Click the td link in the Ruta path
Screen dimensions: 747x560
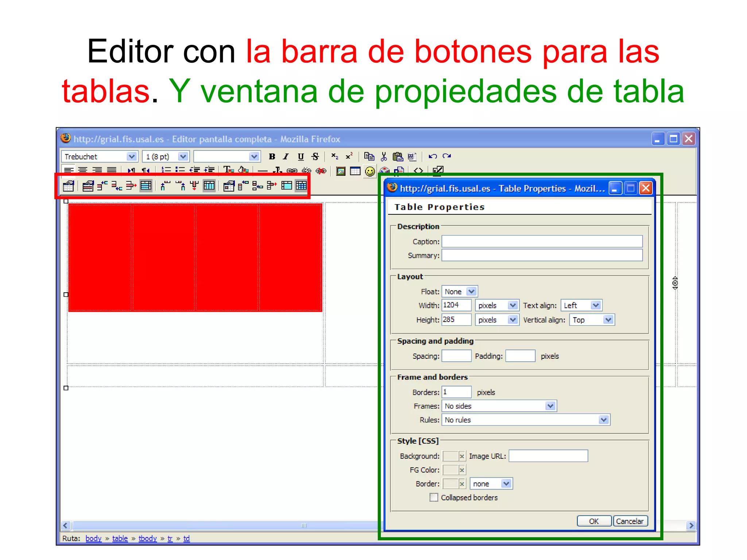(x=186, y=538)
